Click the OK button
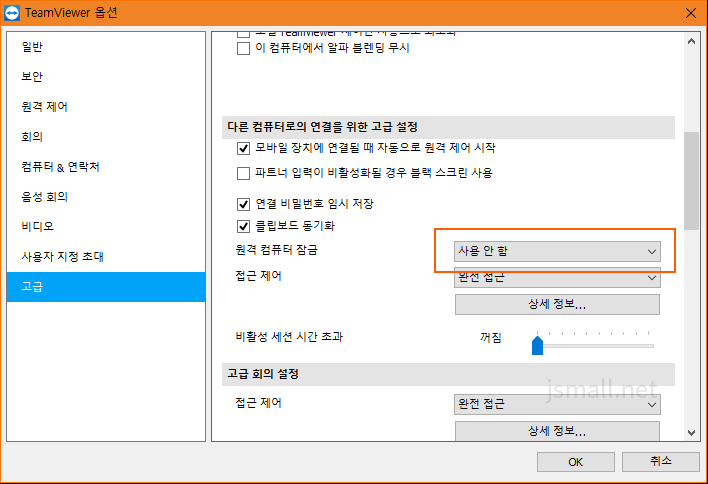The height and width of the screenshot is (484, 708). (576, 462)
